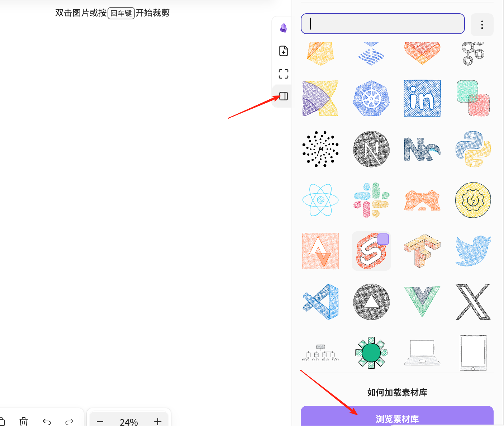Pick the orange angular logo beside Slack

(x=422, y=200)
